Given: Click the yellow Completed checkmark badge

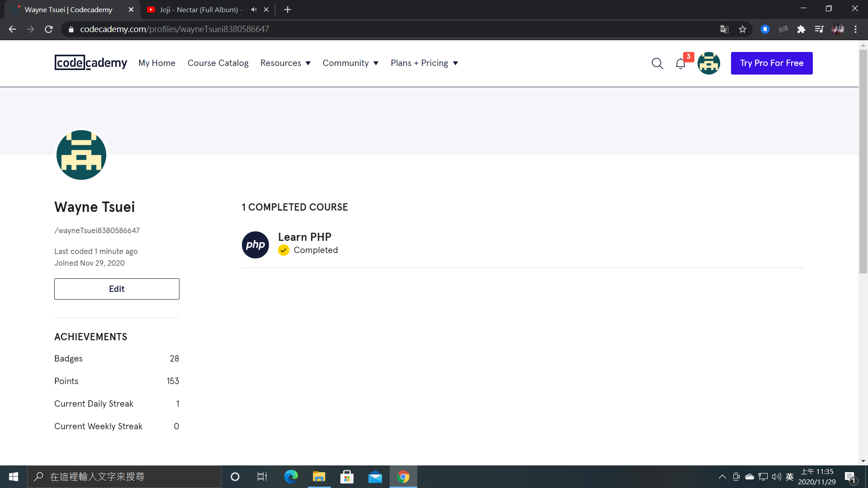Looking at the screenshot, I should click(x=283, y=250).
